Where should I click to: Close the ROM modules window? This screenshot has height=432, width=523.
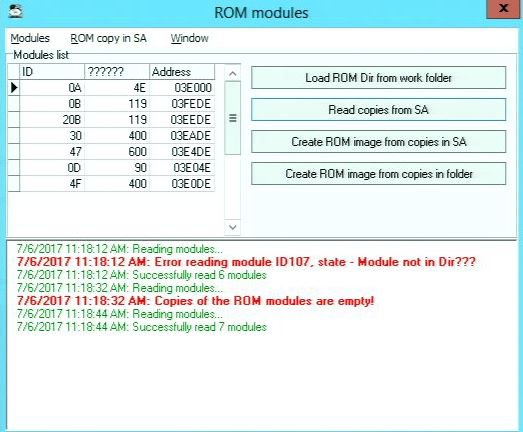pyautogui.click(x=504, y=9)
